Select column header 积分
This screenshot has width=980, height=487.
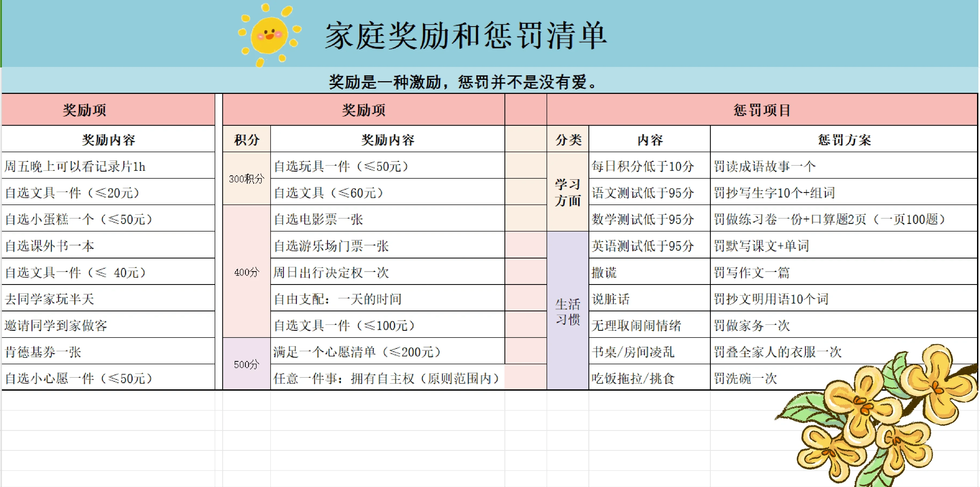[x=247, y=139]
